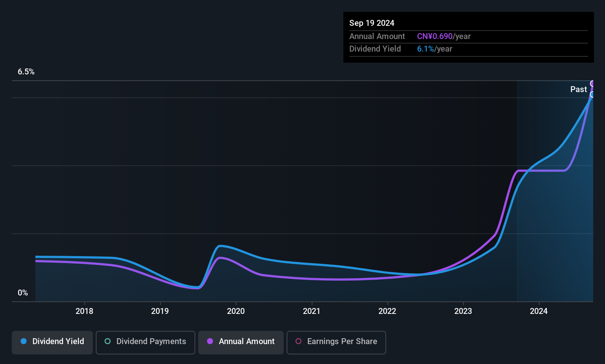This screenshot has width=605, height=364.
Task: Click the 2020 x-axis label
Action: (236, 311)
